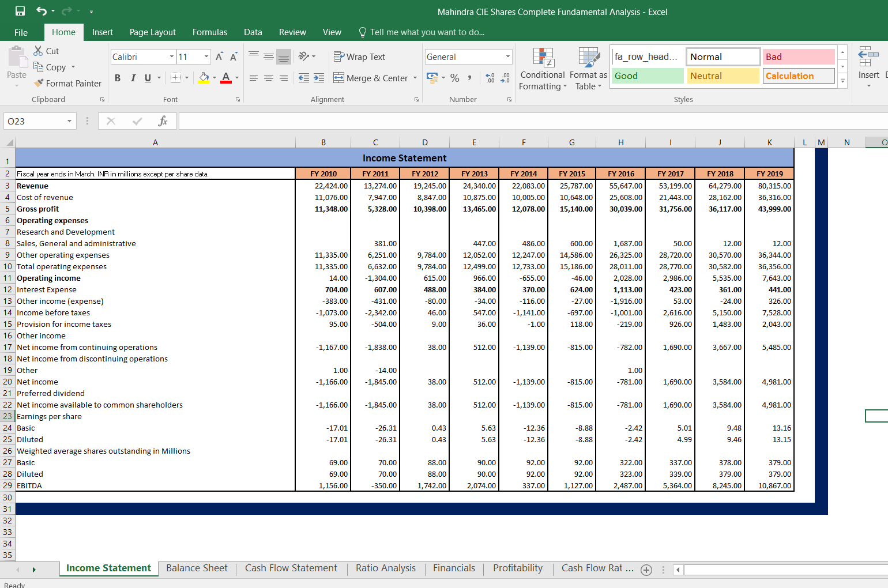
Task: Increase the indent level
Action: (319, 77)
